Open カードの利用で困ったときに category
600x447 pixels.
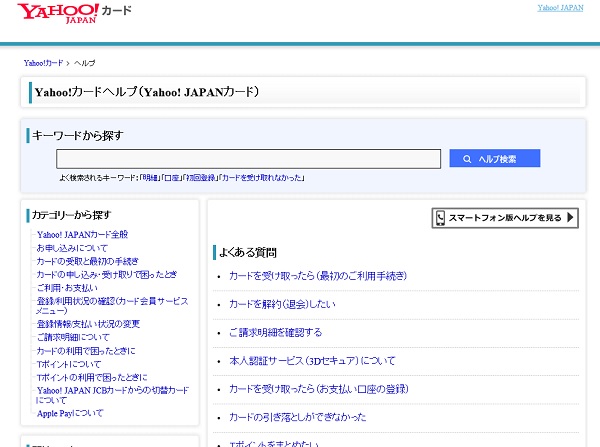86,351
